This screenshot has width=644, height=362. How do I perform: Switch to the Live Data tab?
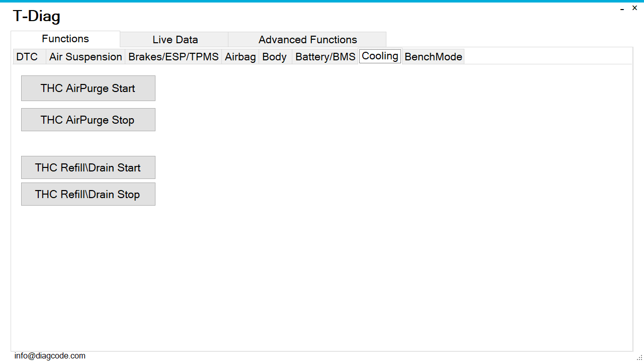tap(175, 40)
